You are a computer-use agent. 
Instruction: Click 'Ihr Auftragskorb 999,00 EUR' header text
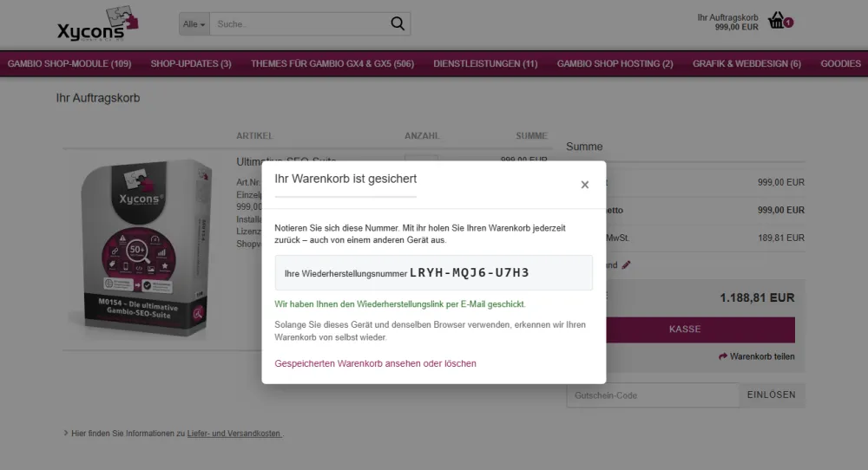[x=727, y=23]
